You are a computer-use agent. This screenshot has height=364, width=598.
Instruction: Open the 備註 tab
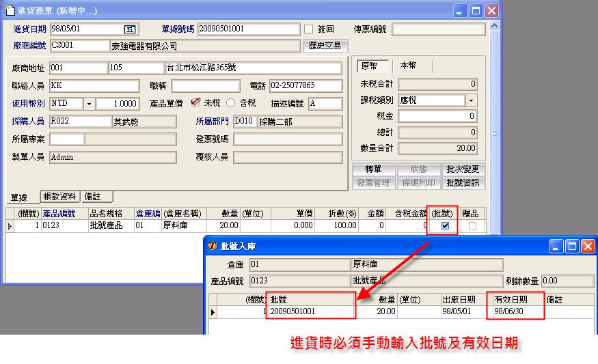pos(94,197)
